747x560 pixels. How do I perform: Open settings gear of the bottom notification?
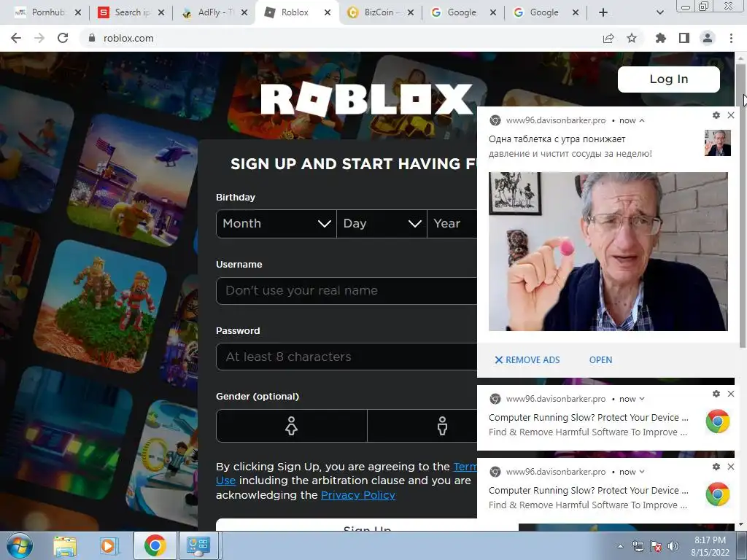click(x=716, y=467)
